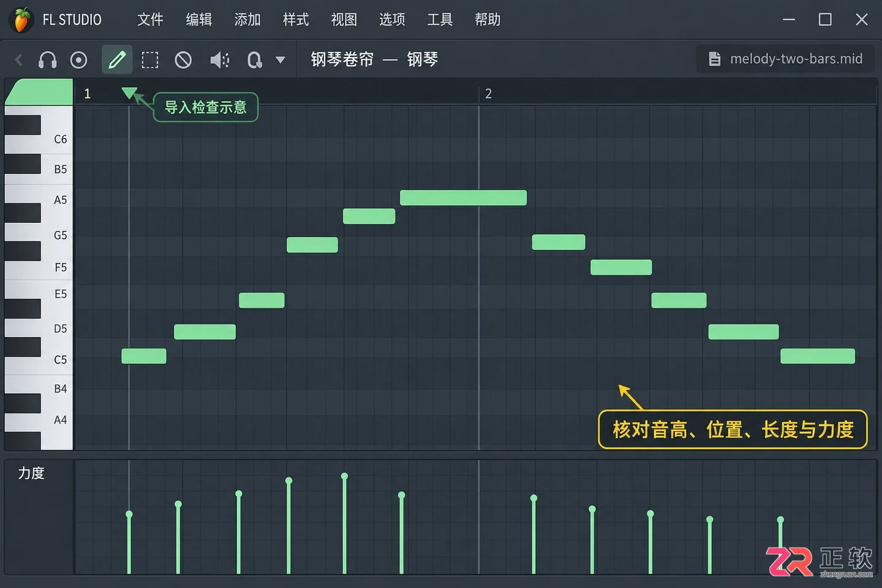Select the long A5 note crossing bar 2
This screenshot has width=882, height=588.
[463, 197]
